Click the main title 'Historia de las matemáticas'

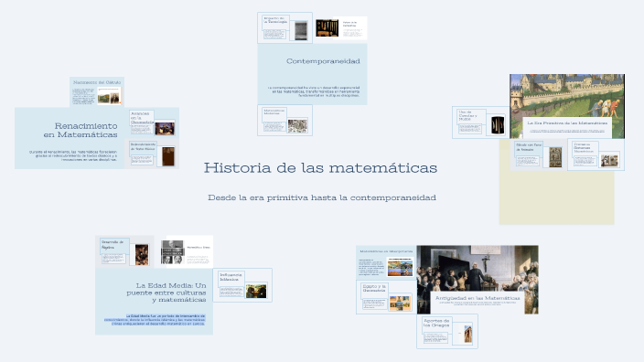[x=320, y=168]
